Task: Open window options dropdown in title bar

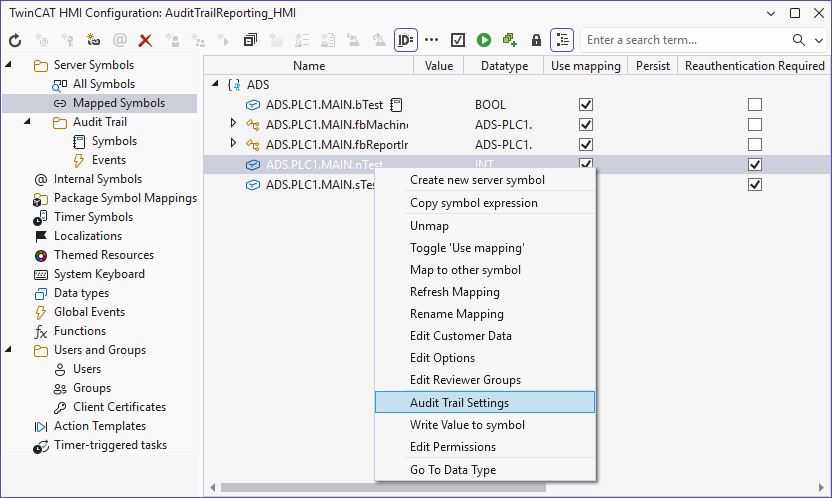Action: pyautogui.click(x=771, y=14)
